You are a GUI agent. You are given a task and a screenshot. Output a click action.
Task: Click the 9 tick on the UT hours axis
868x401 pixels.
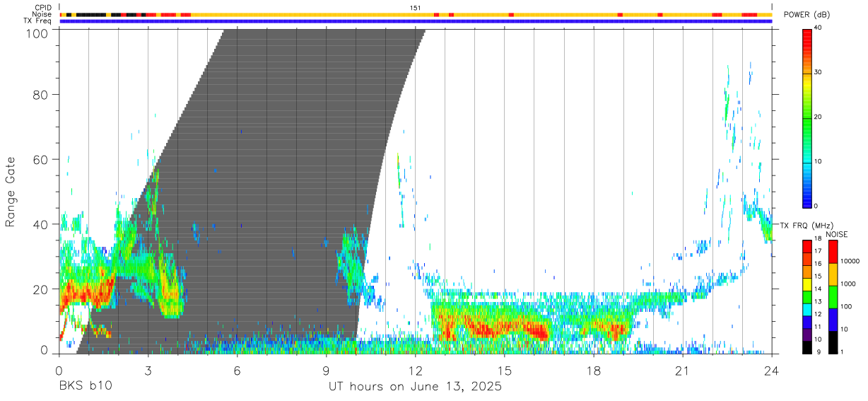point(327,371)
